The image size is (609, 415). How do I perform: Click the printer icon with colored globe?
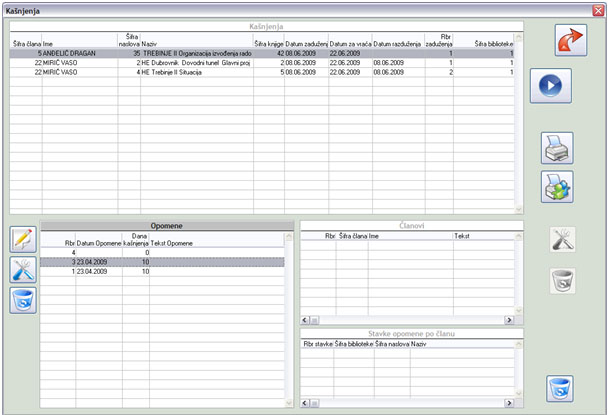(557, 186)
